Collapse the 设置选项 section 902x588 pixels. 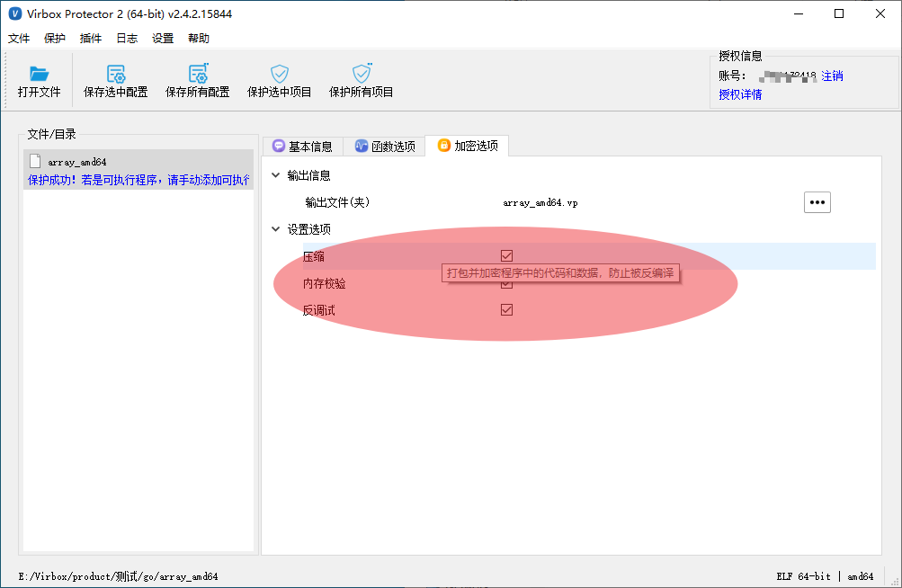click(275, 229)
